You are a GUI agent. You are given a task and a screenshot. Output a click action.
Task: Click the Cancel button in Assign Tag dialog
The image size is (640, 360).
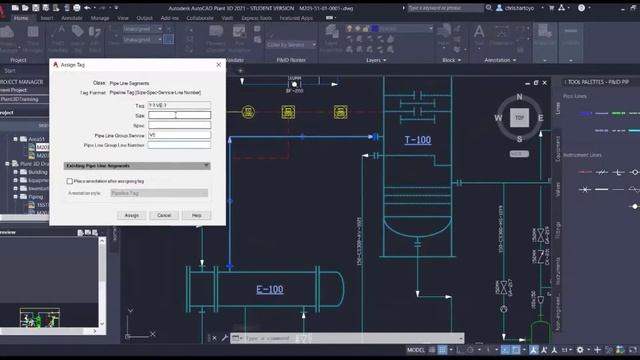click(164, 215)
